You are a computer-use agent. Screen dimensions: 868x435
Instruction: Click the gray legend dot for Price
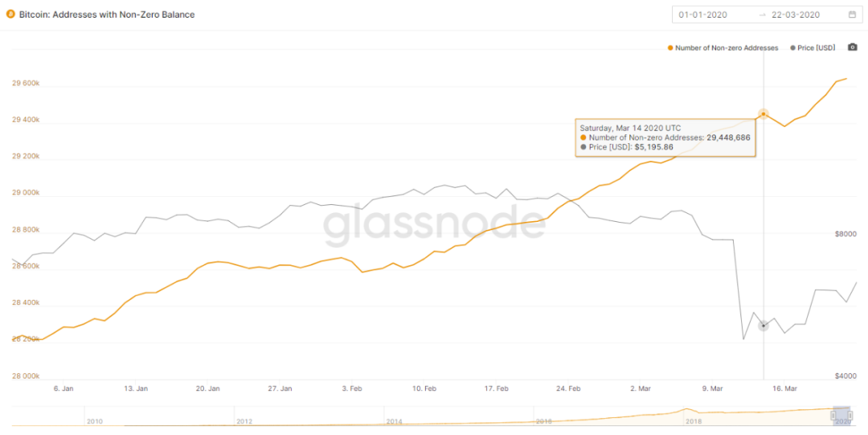point(792,48)
